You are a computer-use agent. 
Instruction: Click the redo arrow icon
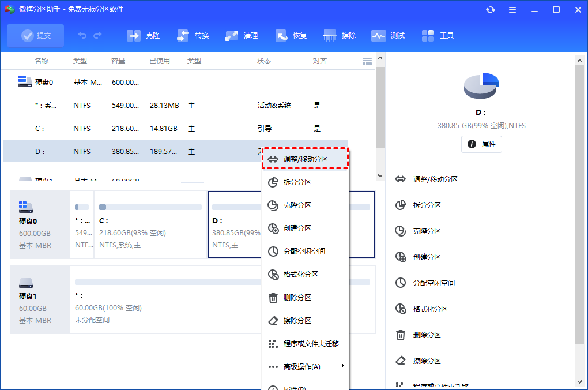pyautogui.click(x=97, y=35)
